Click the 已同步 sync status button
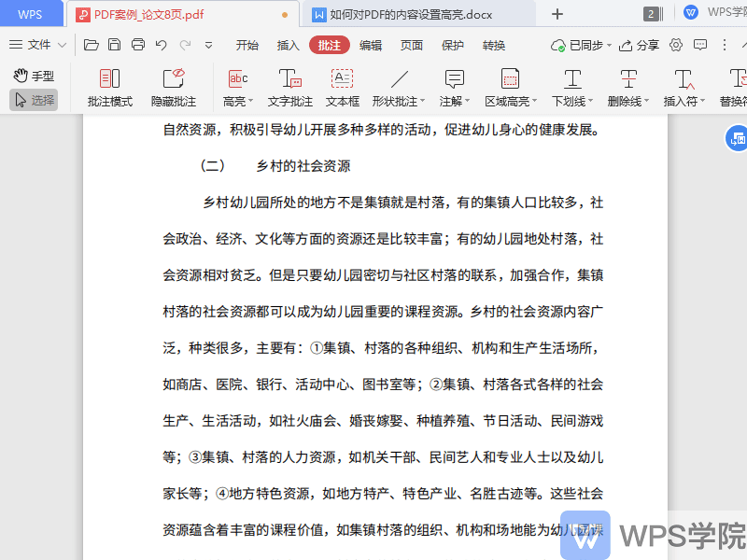This screenshot has height=560, width=747. 581,45
